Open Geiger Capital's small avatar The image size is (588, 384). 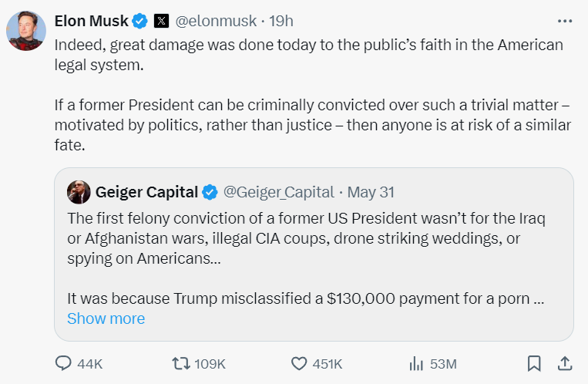pyautogui.click(x=79, y=192)
